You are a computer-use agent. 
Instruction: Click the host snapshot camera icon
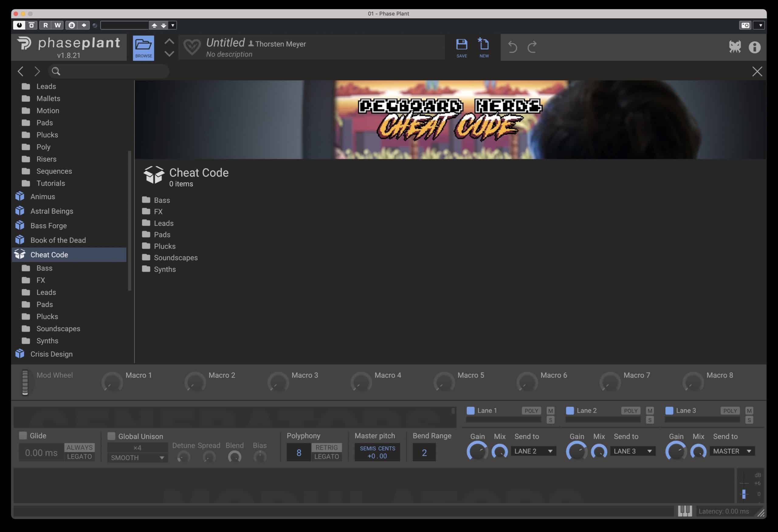(x=745, y=25)
